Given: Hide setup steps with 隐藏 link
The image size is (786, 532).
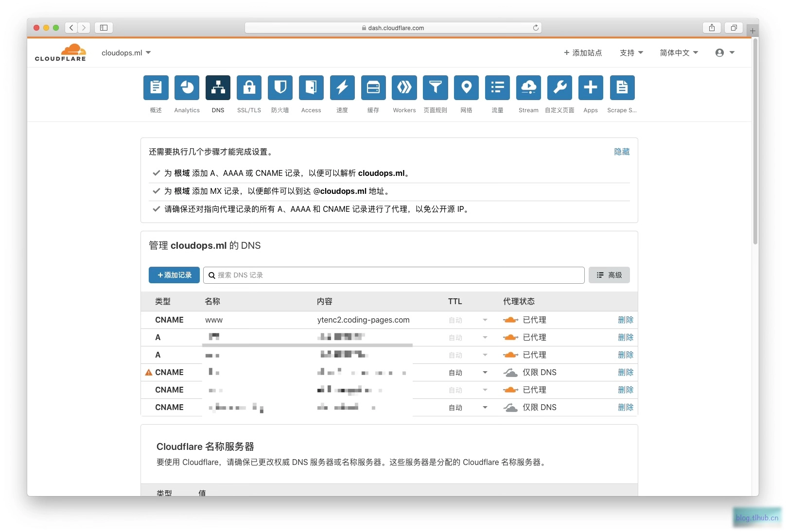Looking at the screenshot, I should tap(622, 152).
